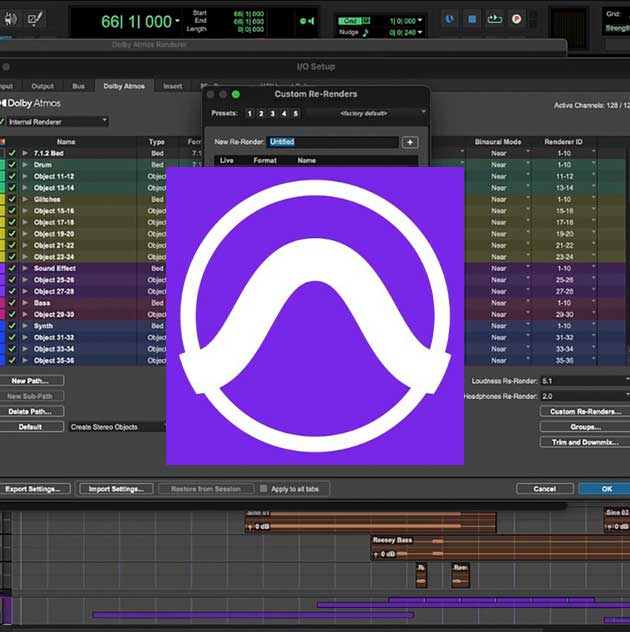Click the Nudge note value icon
The image size is (630, 632).
click(365, 33)
